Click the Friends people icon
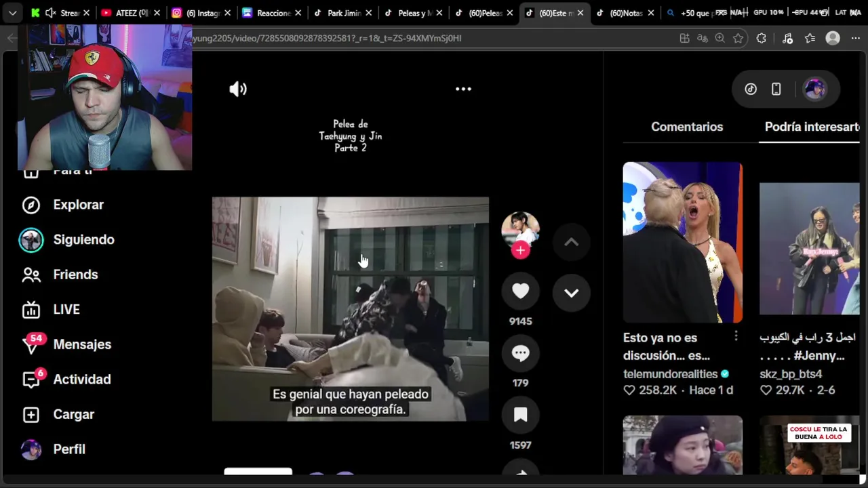Screen dimensions: 868x488 (31, 274)
